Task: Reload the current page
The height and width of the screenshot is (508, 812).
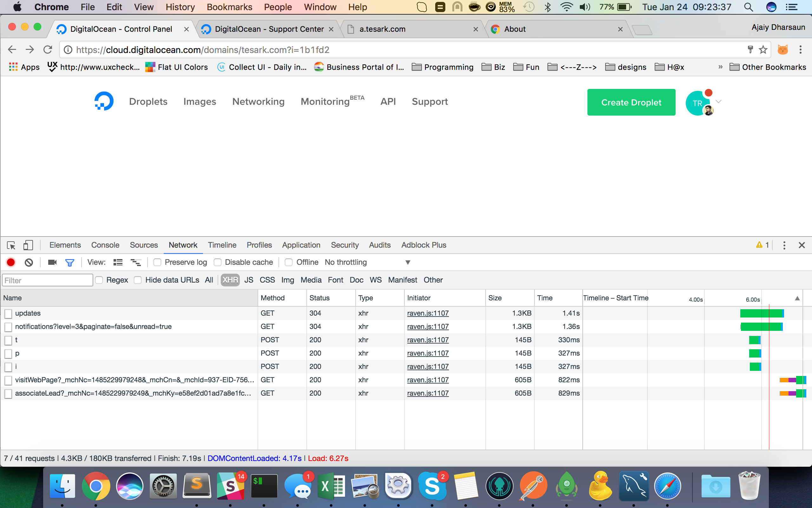Action: pyautogui.click(x=48, y=50)
